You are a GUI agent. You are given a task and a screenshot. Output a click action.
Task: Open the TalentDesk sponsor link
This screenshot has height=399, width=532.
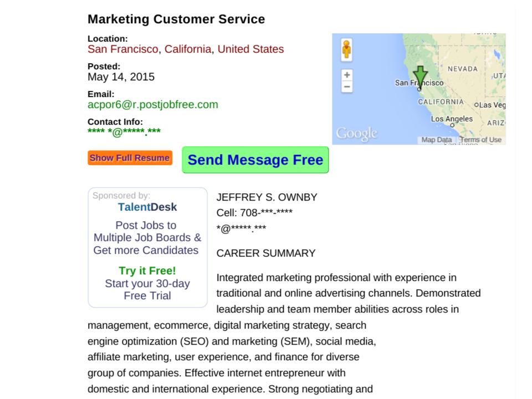tap(147, 207)
